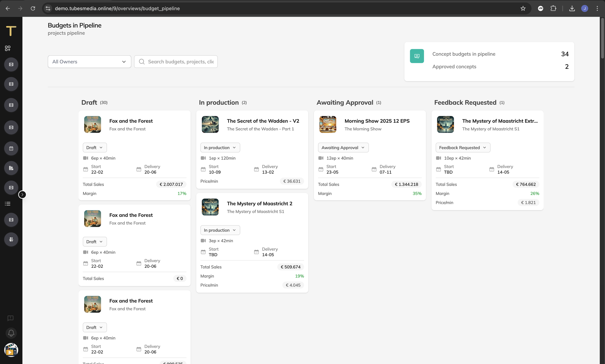This screenshot has height=364, width=605.
Task: Click the search budgets input field
Action: 180,62
